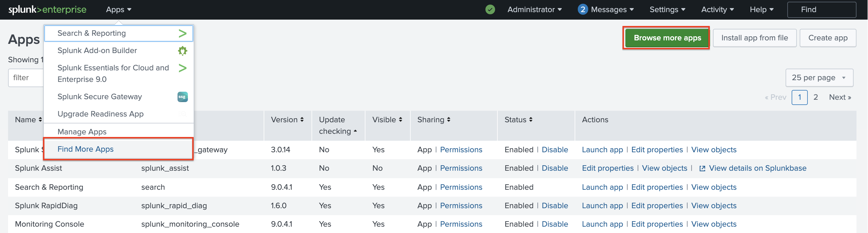Viewport: 868px width, 233px height.
Task: Click the Splunk Secure Gateway ssg icon
Action: click(182, 97)
